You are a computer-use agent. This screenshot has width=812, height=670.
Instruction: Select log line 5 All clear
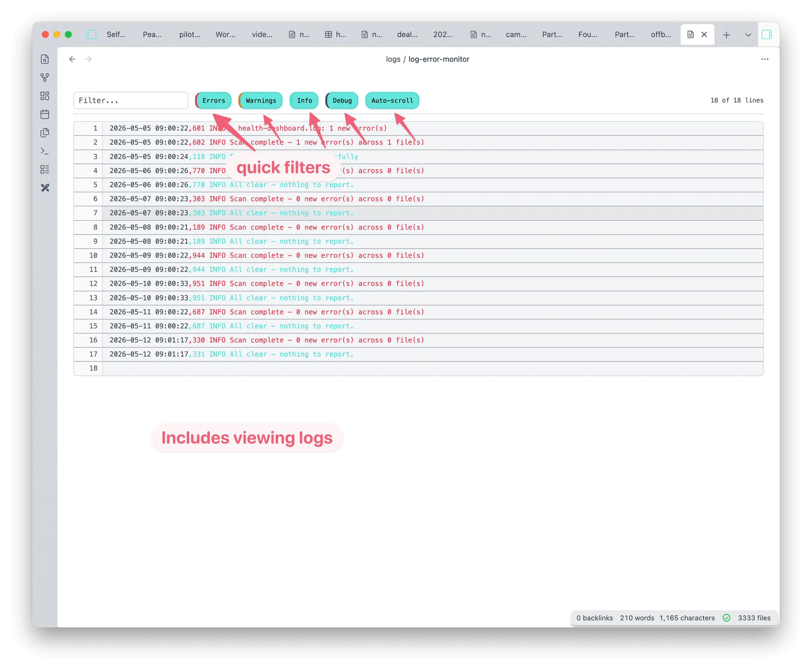coord(418,185)
